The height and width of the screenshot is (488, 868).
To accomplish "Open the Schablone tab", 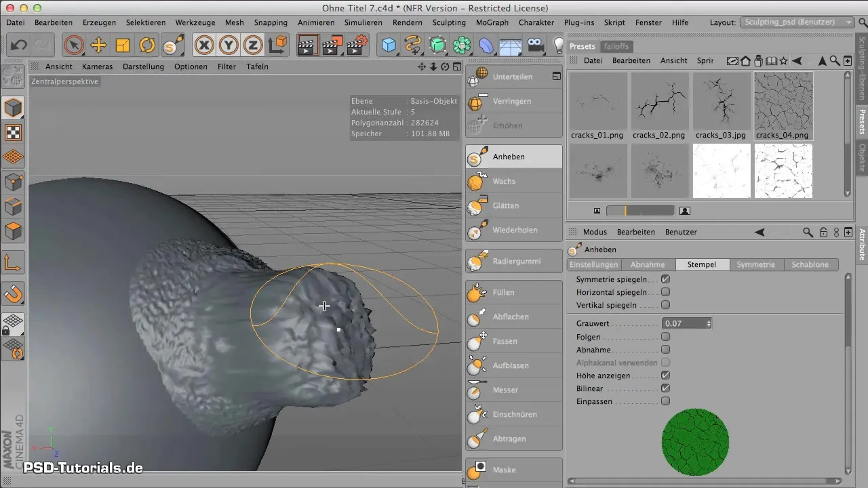I will 810,264.
